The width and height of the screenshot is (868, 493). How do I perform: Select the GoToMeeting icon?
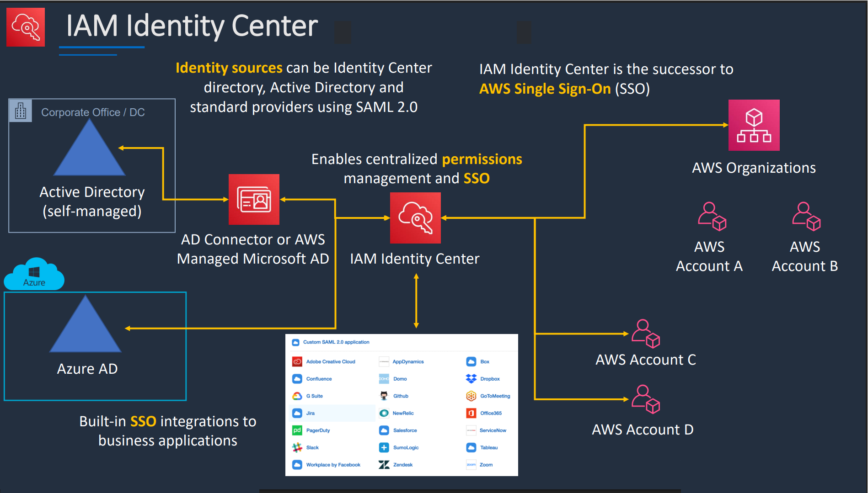click(x=471, y=396)
